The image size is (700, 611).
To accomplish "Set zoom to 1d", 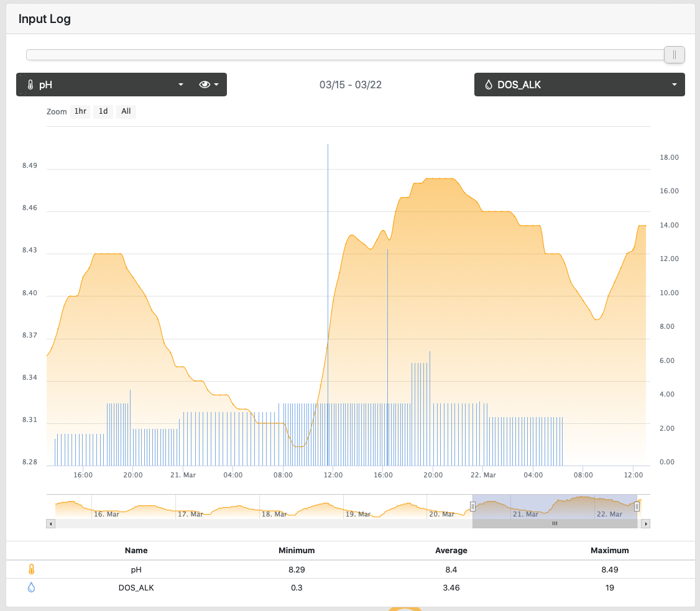I will (103, 111).
